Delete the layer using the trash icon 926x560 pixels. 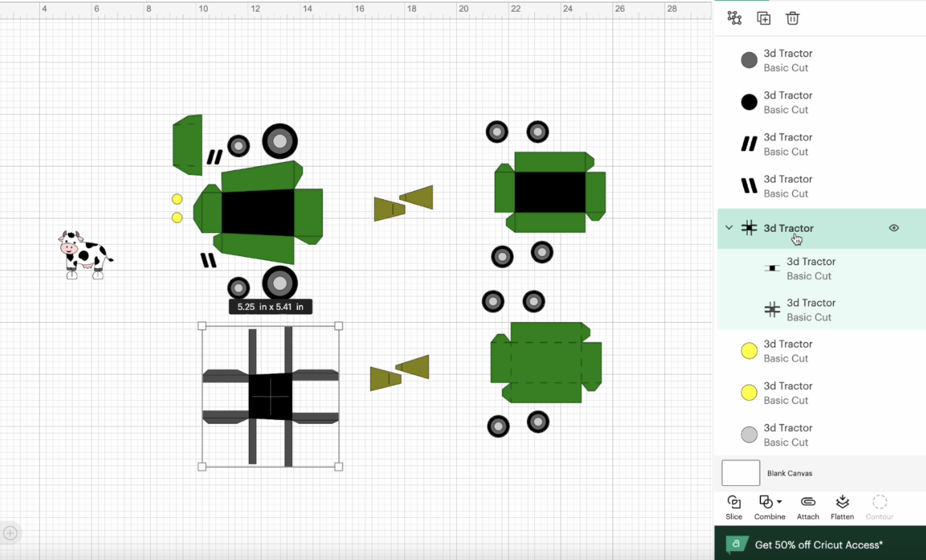tap(793, 18)
